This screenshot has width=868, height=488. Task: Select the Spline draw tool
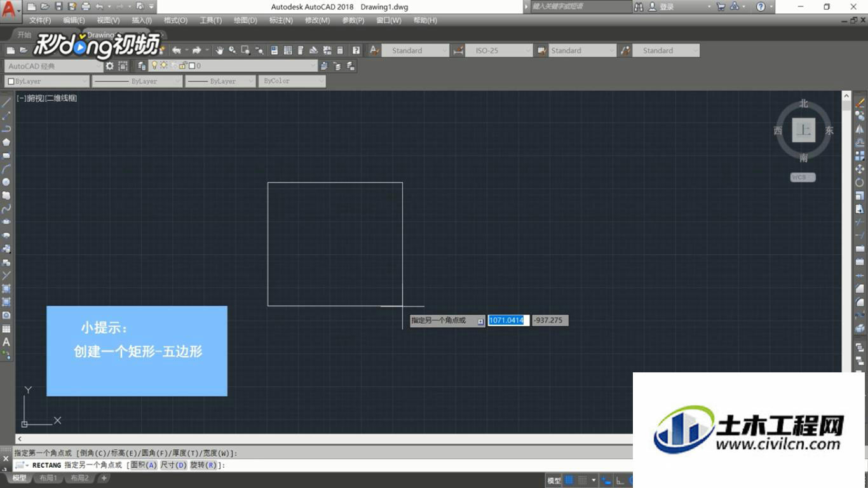tap(6, 208)
